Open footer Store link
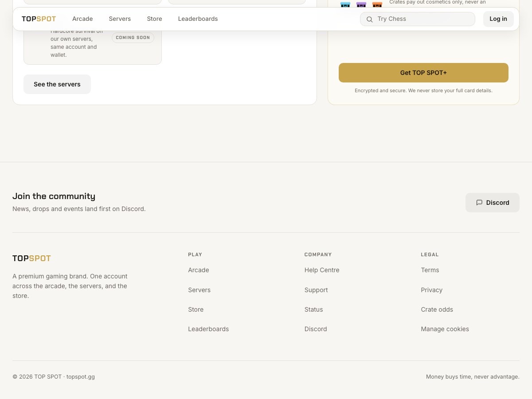 [x=196, y=309]
